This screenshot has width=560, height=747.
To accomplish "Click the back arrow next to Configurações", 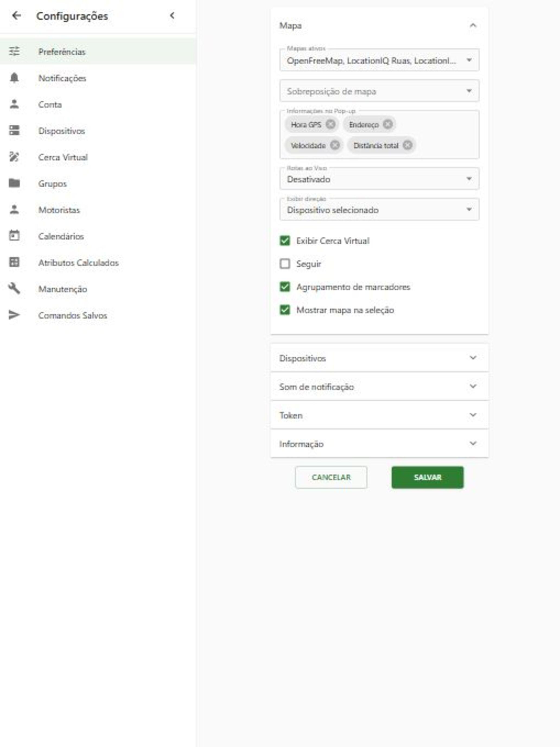I will point(16,15).
